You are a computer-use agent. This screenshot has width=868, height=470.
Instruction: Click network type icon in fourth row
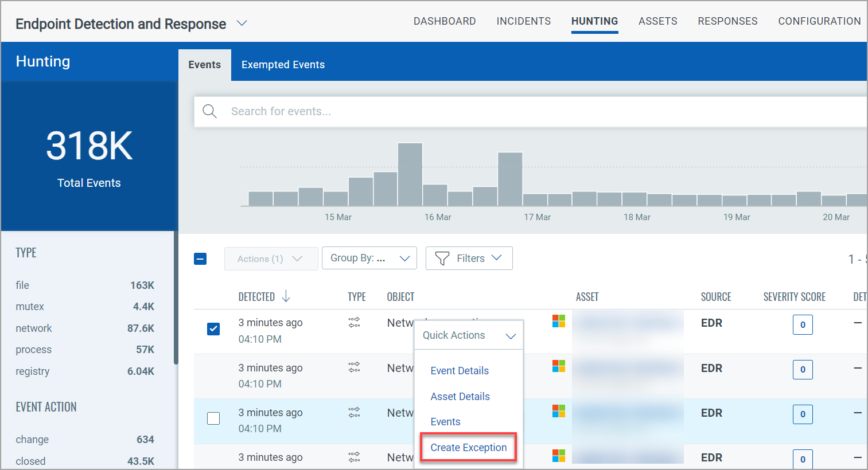click(355, 457)
